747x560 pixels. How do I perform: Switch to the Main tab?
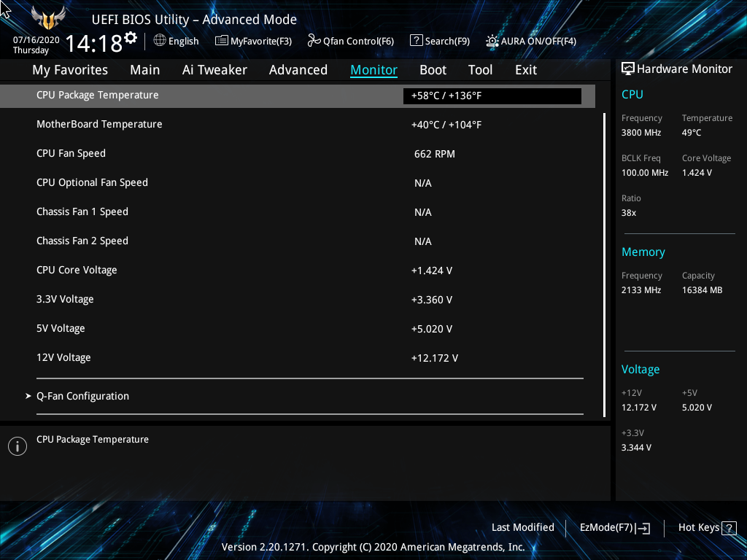(145, 70)
